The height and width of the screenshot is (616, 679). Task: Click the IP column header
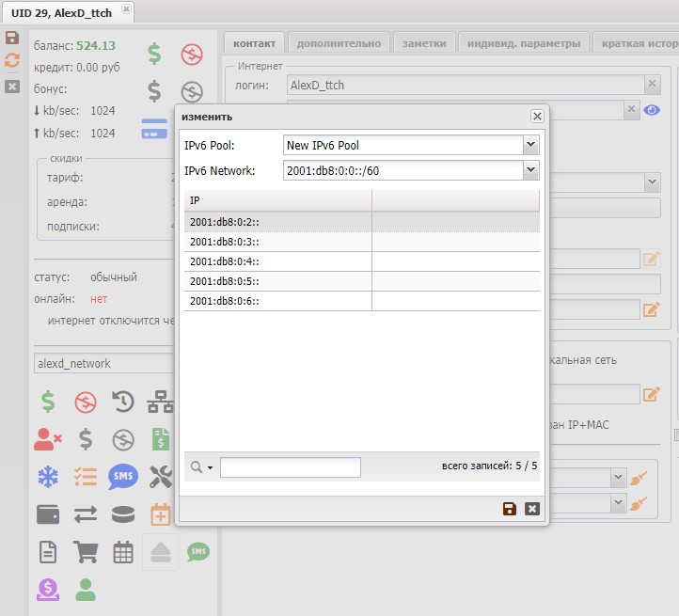[x=277, y=200]
